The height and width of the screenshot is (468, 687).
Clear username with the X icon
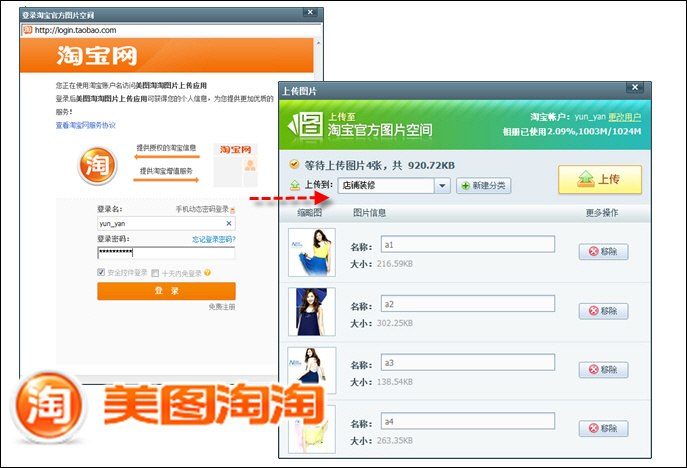coord(229,223)
